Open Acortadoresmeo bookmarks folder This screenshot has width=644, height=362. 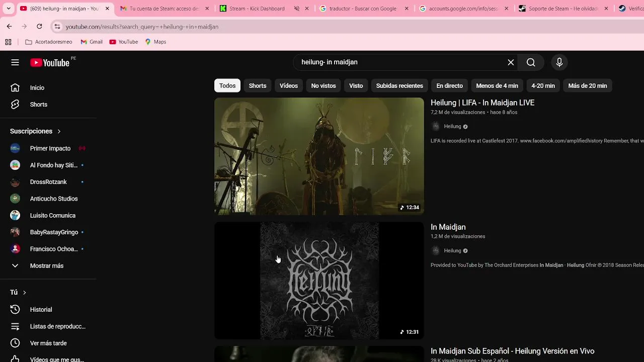49,42
